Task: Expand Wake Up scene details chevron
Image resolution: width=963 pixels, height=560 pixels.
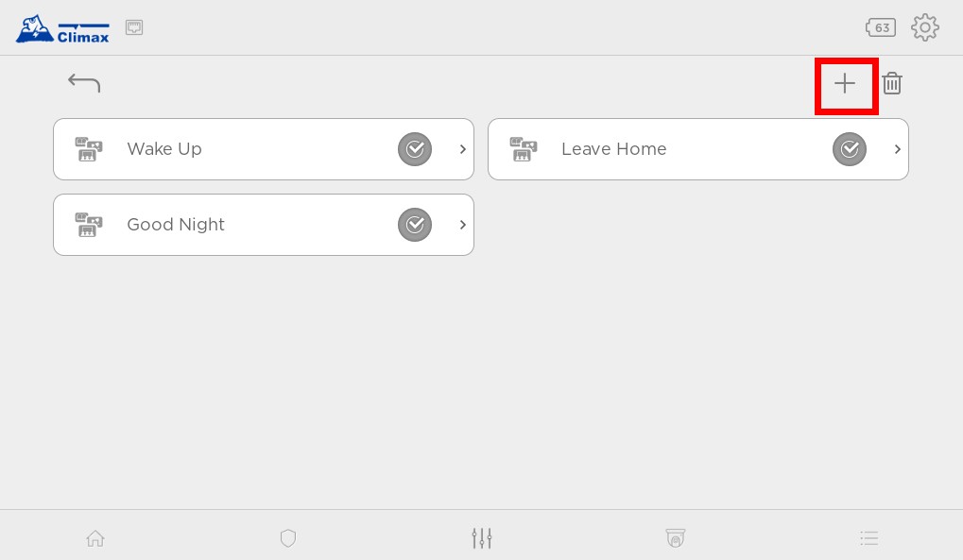Action: (463, 149)
